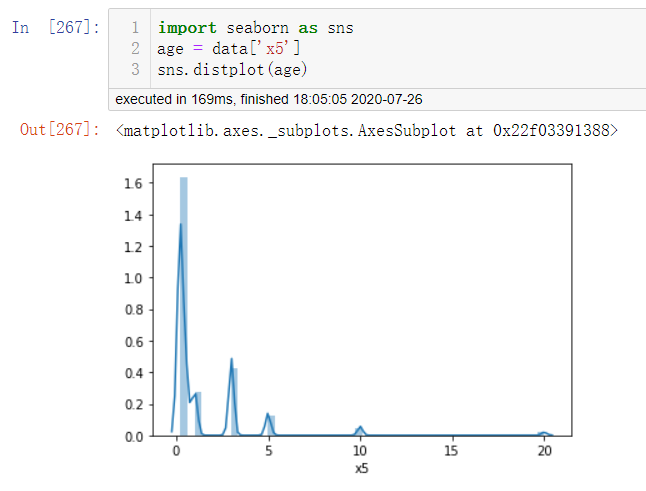Click the In [267] cell prompt
This screenshot has width=646, height=491.
(56, 28)
